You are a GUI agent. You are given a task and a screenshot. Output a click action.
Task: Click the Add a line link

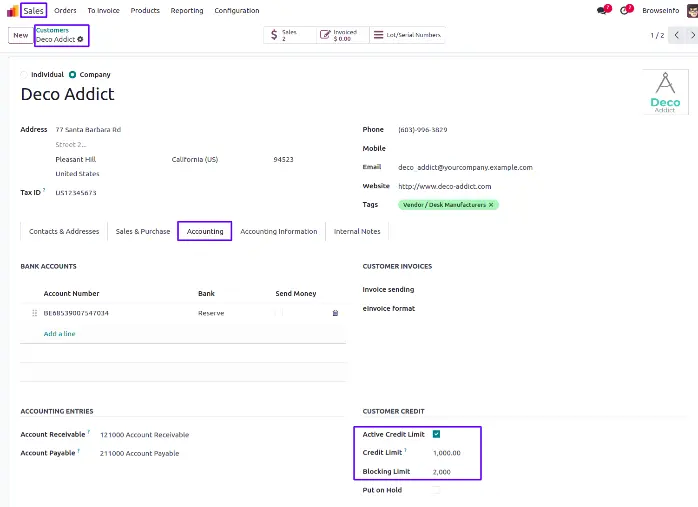tap(59, 333)
